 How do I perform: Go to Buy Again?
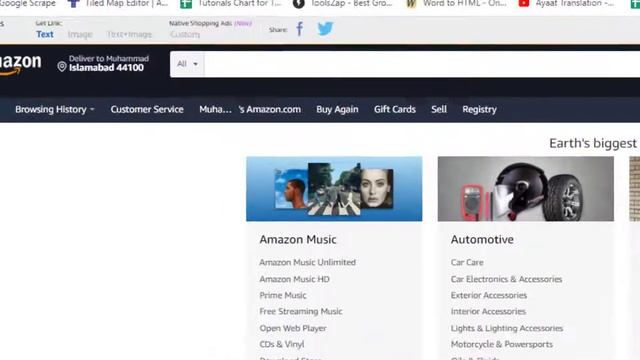point(337,109)
